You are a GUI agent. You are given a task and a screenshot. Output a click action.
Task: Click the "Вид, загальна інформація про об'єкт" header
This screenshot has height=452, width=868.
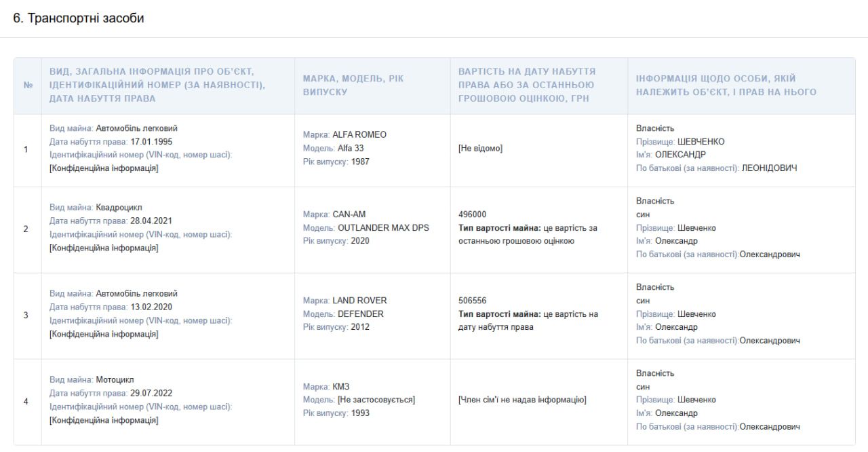[157, 86]
